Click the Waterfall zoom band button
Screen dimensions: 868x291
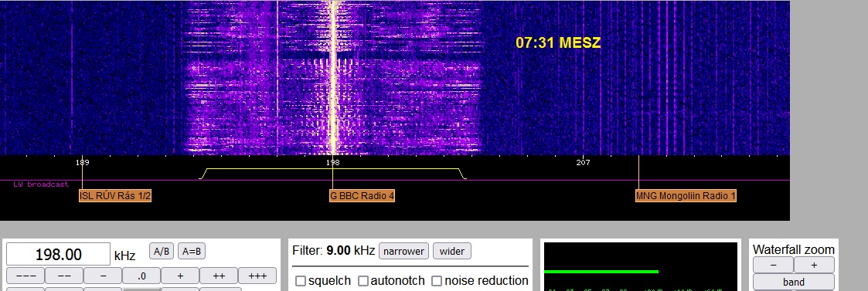(793, 282)
